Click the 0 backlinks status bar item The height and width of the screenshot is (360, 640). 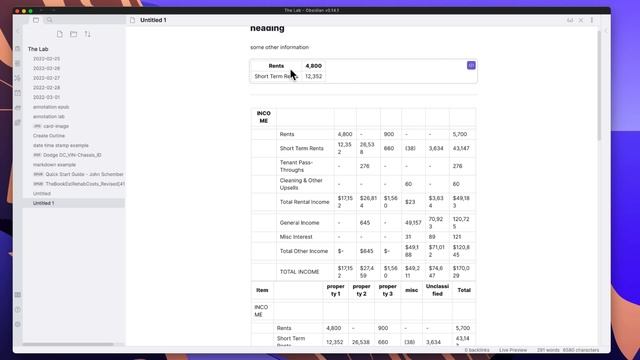pos(477,350)
